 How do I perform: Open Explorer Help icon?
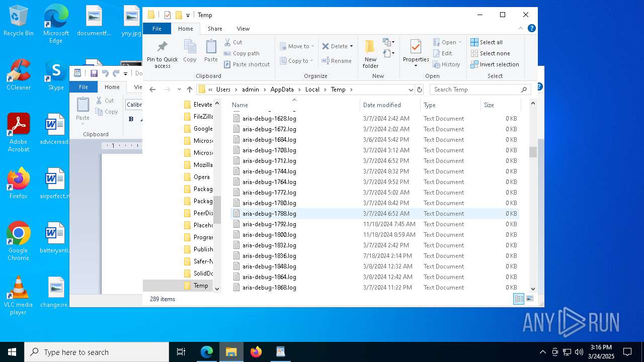[531, 28]
